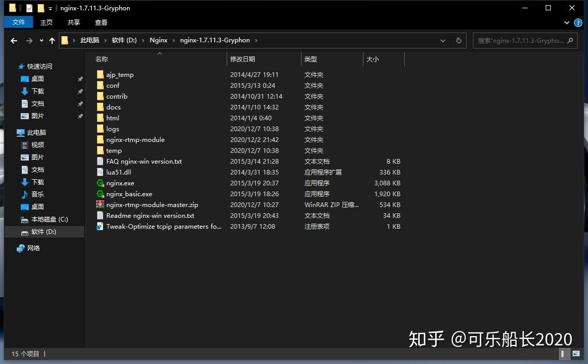Click the refresh icon beside the address bar
The image size is (588, 364).
pos(458,40)
